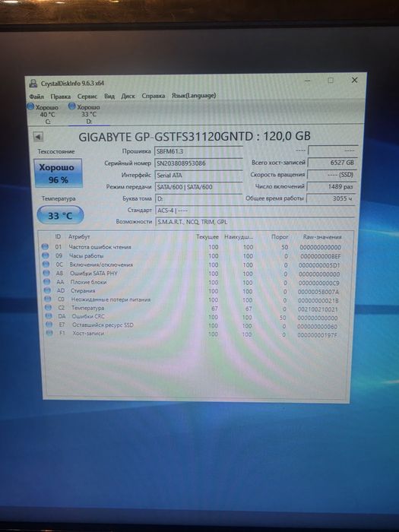Click the power-on count value 1489 раз
The width and height of the screenshot is (399, 532).
[x=331, y=186]
